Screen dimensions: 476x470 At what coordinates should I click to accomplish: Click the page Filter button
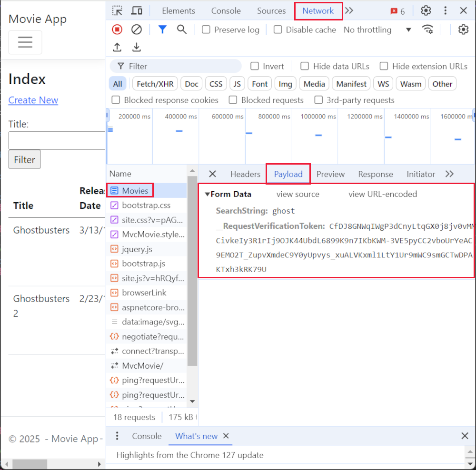click(25, 159)
